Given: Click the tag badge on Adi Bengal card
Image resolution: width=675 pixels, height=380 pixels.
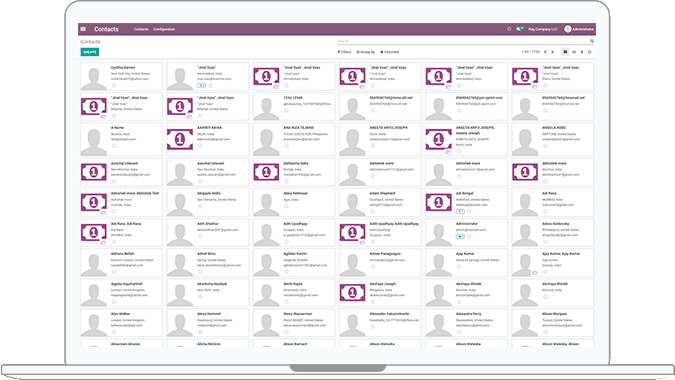Looking at the screenshot, I should point(460,211).
